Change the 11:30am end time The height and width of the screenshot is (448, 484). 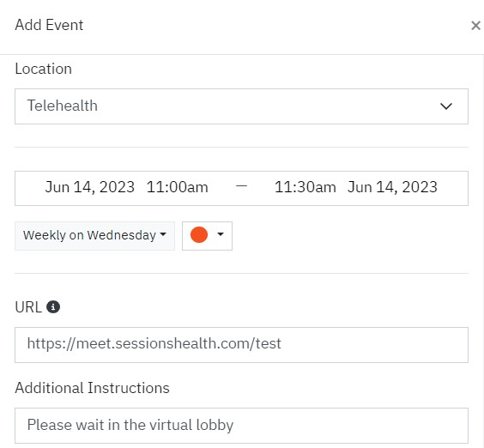[306, 187]
